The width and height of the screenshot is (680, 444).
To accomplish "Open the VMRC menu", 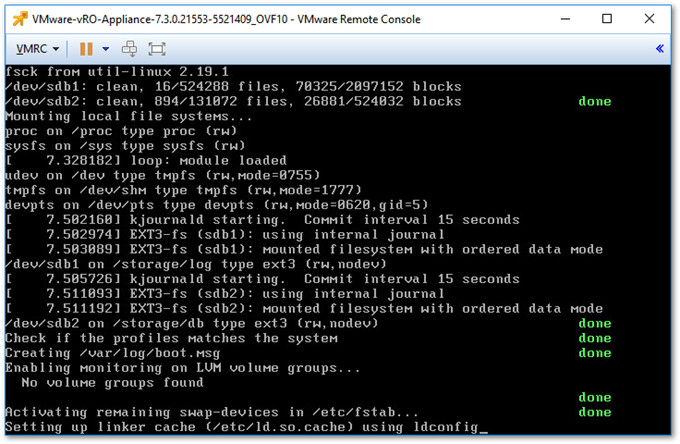I will pos(37,49).
